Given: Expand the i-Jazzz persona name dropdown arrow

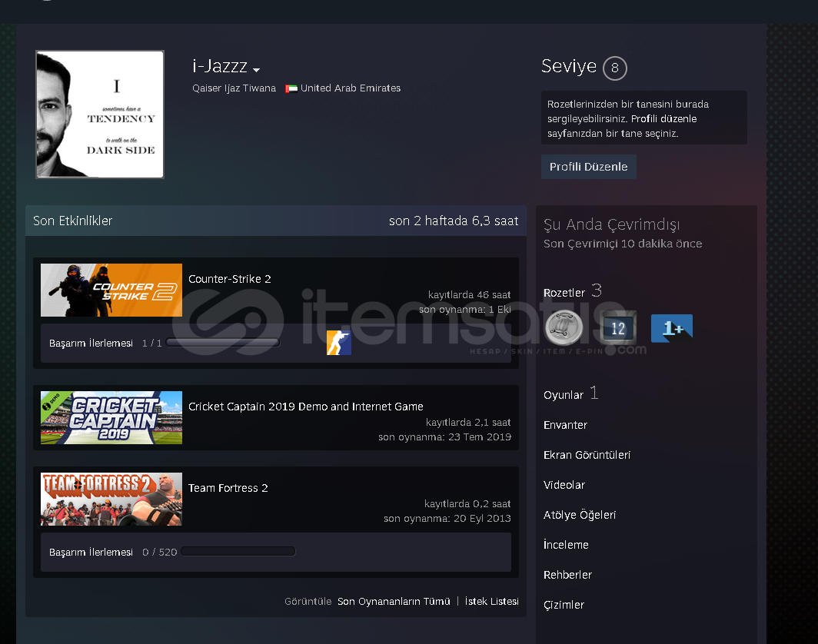Looking at the screenshot, I should coord(256,69).
